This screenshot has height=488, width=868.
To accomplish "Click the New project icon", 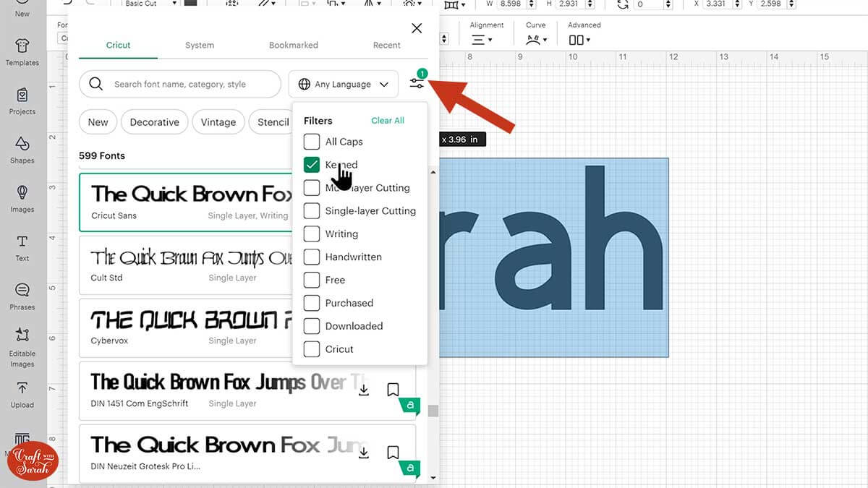I will 22,9.
